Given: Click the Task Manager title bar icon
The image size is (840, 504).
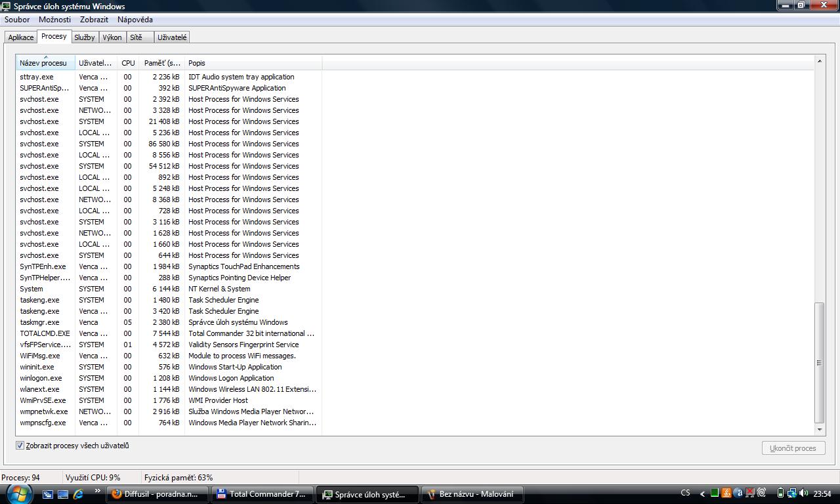Looking at the screenshot, I should coord(6,6).
